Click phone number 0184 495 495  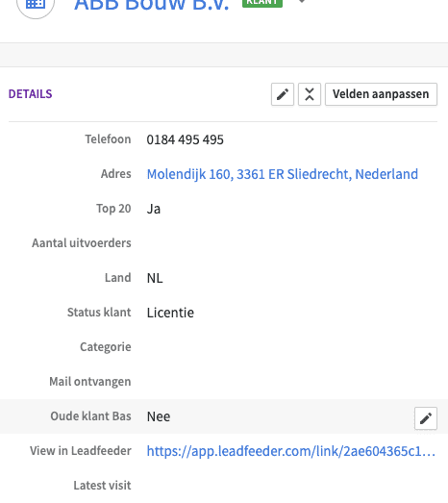click(185, 139)
